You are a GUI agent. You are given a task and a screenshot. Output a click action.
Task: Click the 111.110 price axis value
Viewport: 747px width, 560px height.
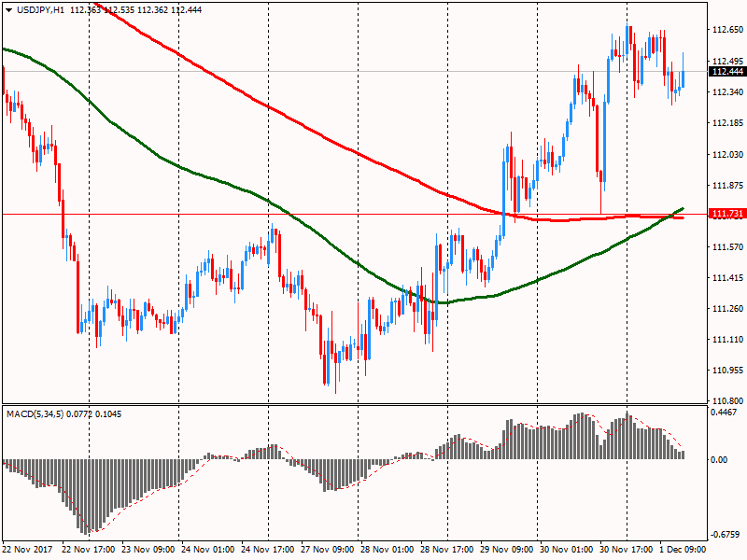[728, 340]
